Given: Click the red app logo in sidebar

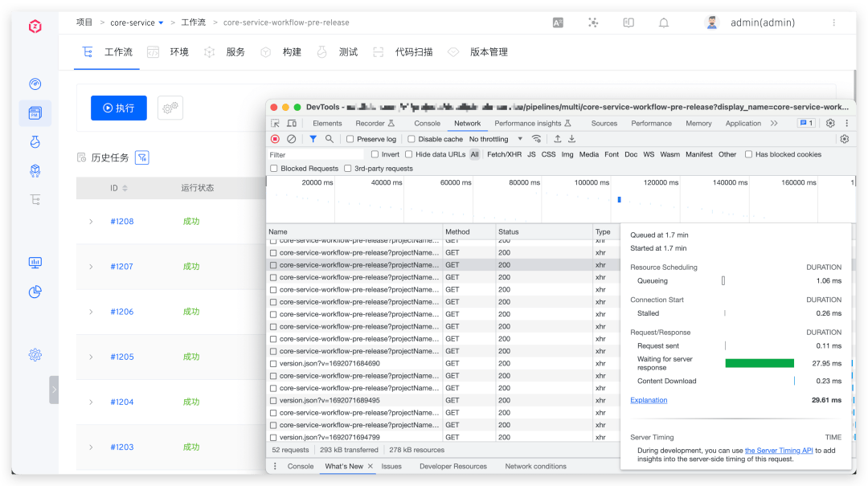Looking at the screenshot, I should (x=35, y=26).
